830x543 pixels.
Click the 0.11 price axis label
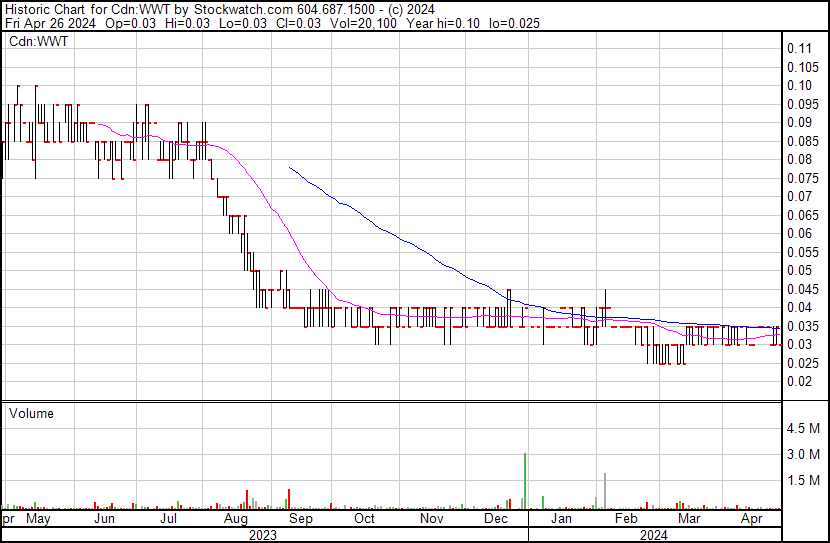click(799, 48)
